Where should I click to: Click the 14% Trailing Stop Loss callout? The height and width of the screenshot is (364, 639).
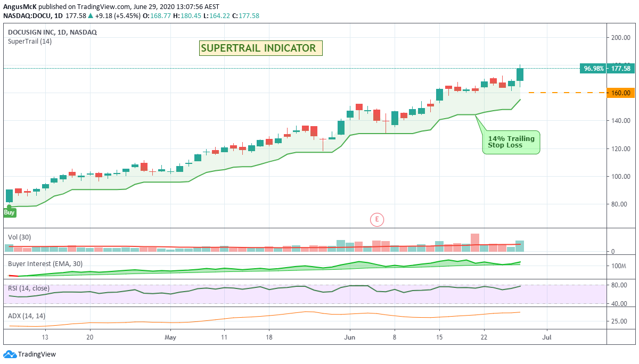(511, 142)
